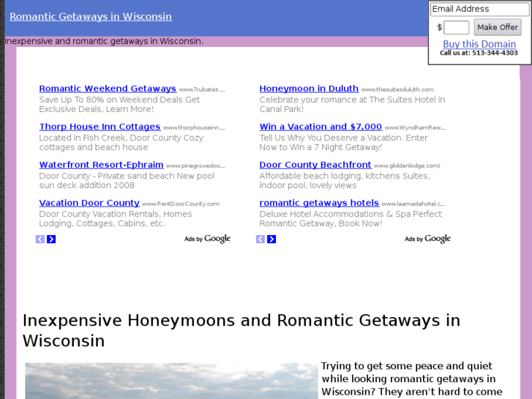
Task: Open Honeymoon in Duluth ad
Action: [x=309, y=89]
